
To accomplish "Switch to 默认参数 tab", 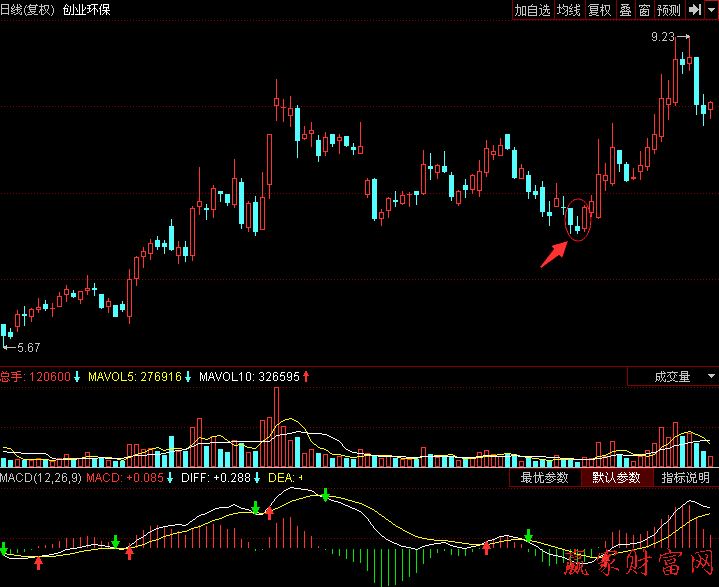I will (615, 478).
